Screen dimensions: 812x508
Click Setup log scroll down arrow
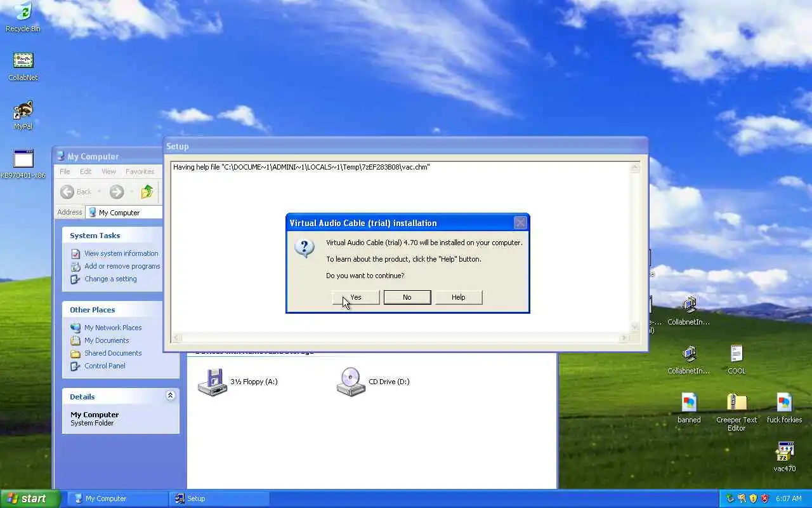tap(635, 327)
